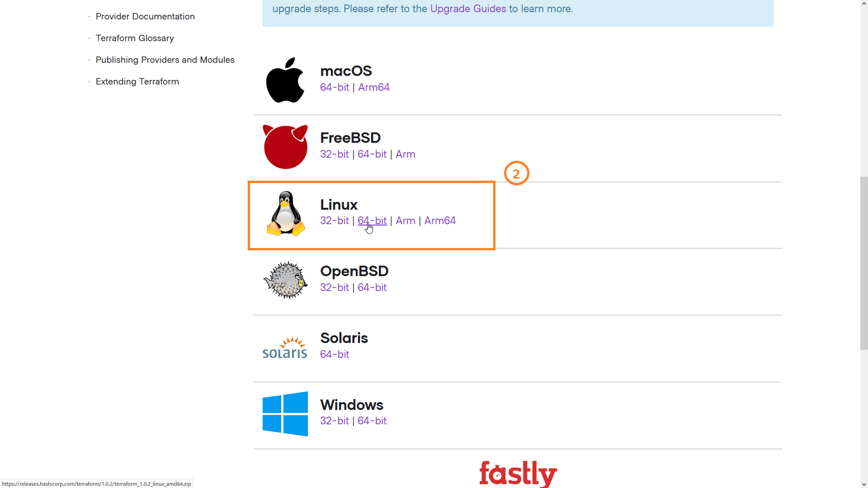Download FreeBSD 64-bit build
The image size is (868, 488).
(372, 154)
